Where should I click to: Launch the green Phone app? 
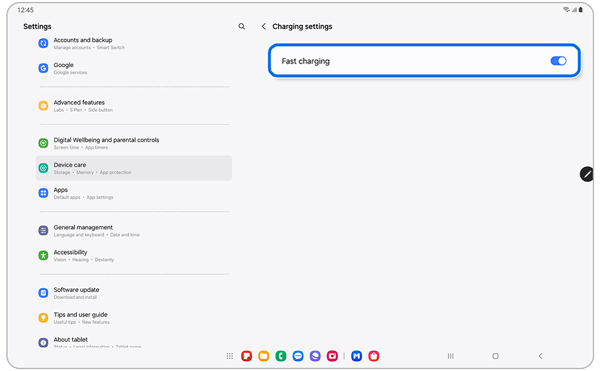[281, 356]
